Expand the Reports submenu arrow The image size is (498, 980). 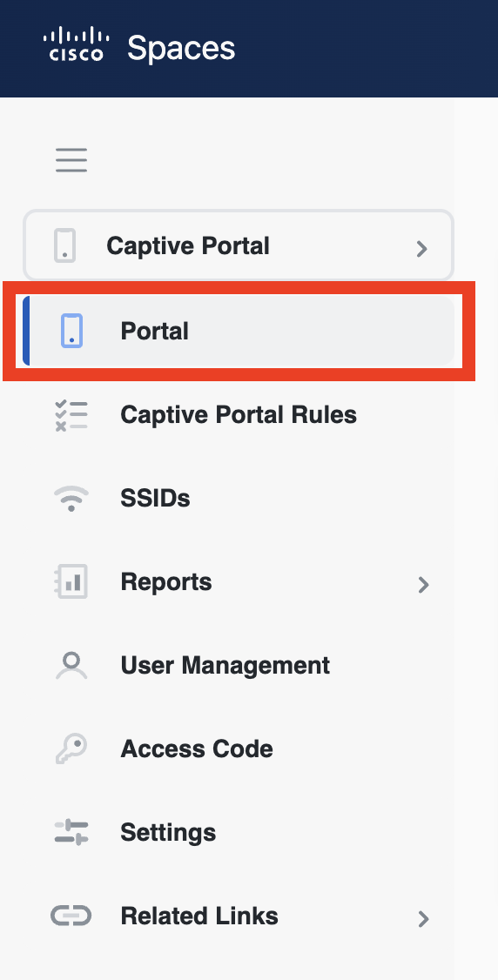[424, 584]
